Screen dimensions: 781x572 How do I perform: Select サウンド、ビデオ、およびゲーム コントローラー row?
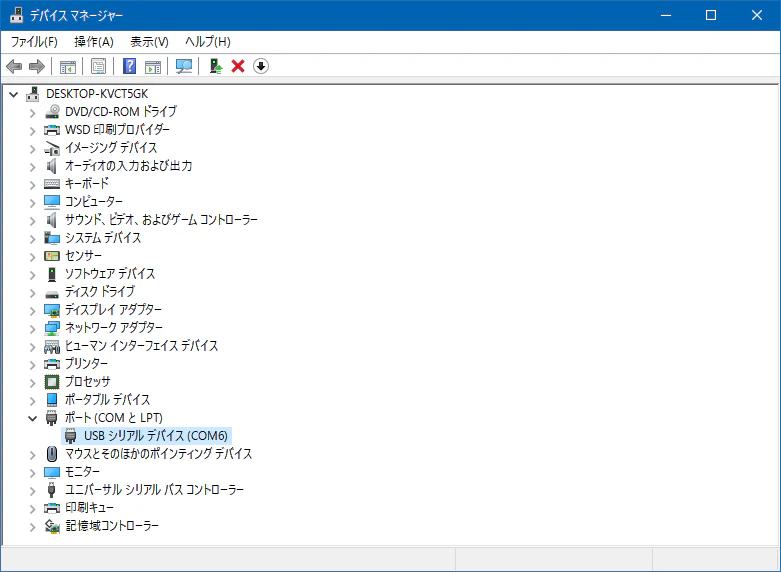pos(161,220)
